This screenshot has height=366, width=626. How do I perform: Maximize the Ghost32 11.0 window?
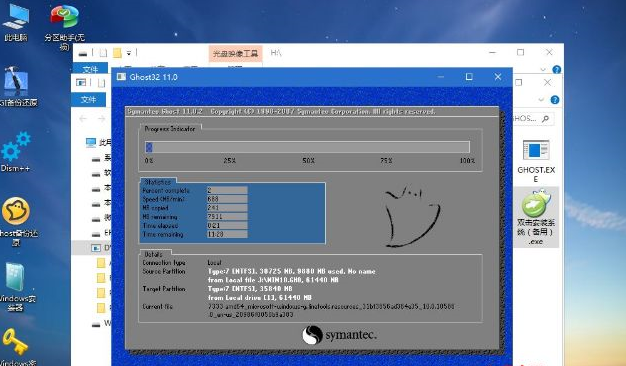(469, 77)
